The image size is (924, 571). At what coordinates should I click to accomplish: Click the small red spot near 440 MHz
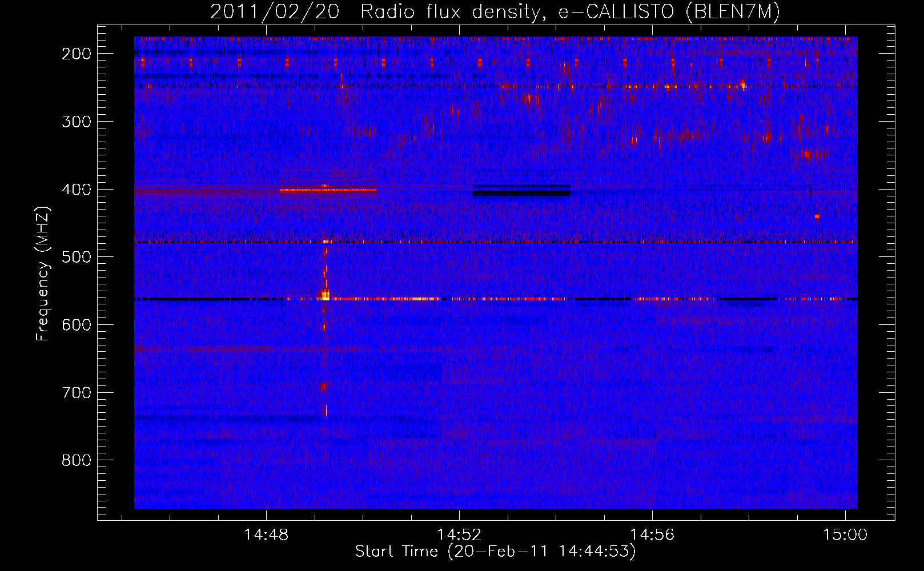pyautogui.click(x=817, y=216)
